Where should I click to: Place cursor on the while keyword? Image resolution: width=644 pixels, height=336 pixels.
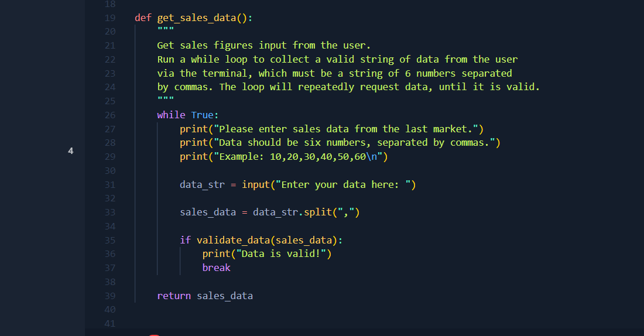coord(171,115)
